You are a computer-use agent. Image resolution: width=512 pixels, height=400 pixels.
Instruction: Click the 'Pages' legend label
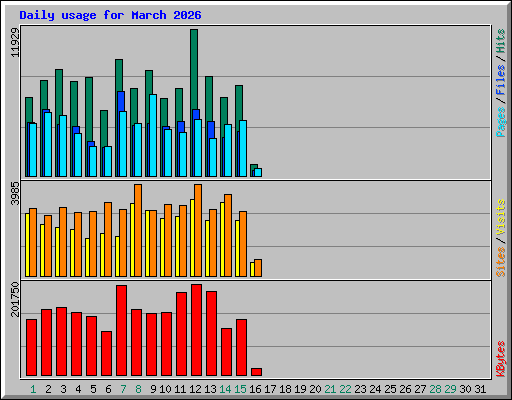pyautogui.click(x=501, y=122)
